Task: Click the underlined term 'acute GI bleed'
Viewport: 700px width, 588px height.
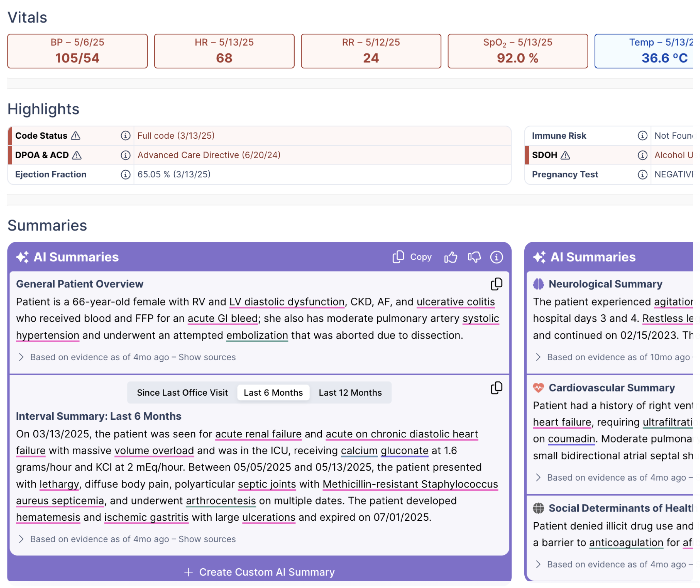Action: pyautogui.click(x=223, y=318)
